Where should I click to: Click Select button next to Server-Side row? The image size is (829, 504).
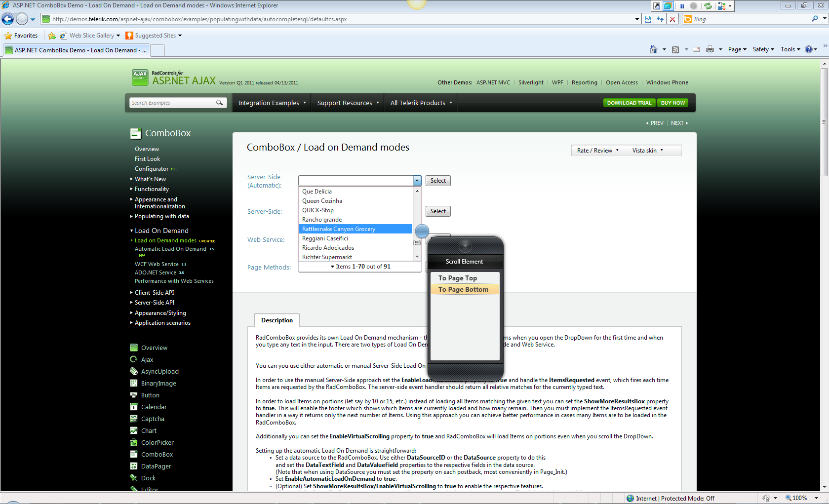coord(438,211)
